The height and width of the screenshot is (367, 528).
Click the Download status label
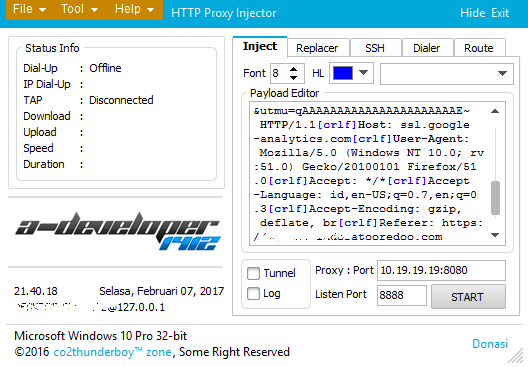[x=47, y=116]
